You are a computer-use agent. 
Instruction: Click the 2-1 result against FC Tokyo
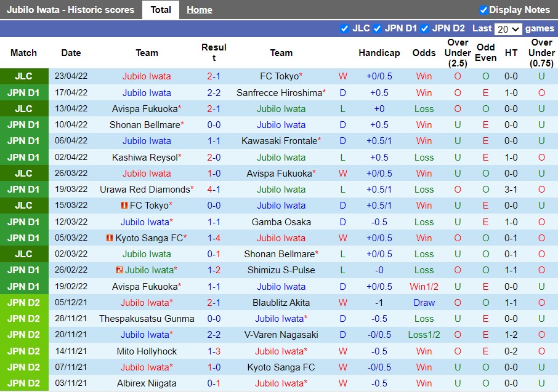(214, 76)
